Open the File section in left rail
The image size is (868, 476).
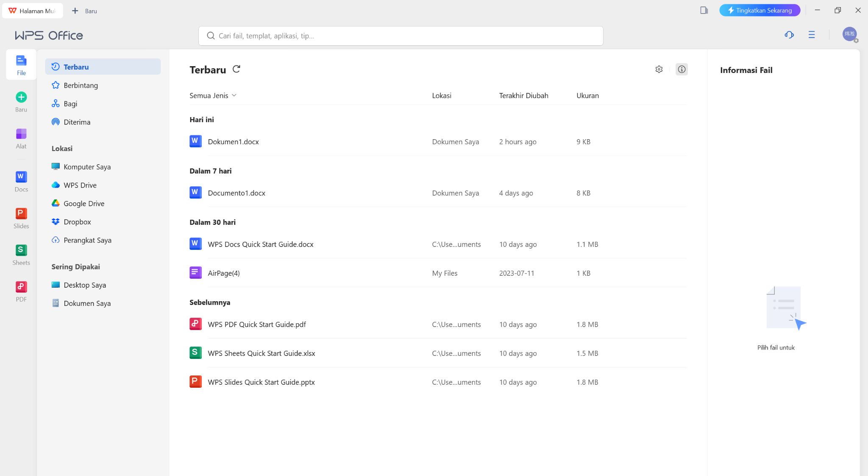pos(21,65)
